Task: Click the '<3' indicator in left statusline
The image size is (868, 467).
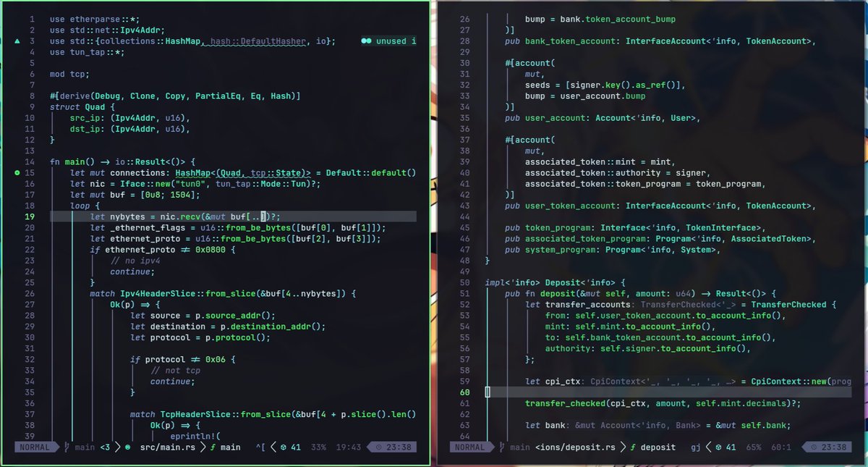Action: click(x=105, y=447)
